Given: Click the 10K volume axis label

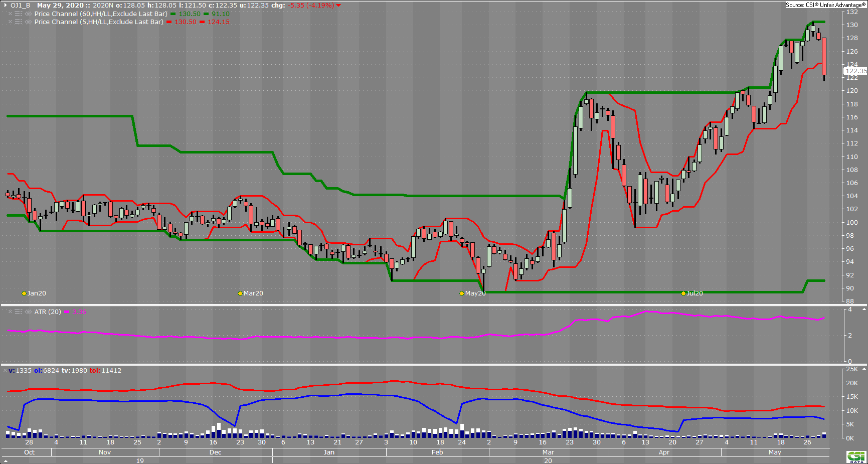Looking at the screenshot, I should click(852, 411).
